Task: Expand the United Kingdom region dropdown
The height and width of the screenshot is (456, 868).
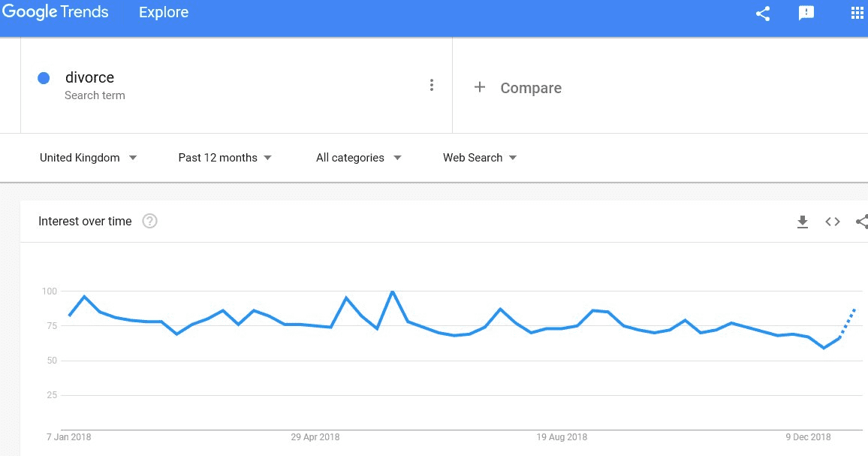Action: click(89, 158)
